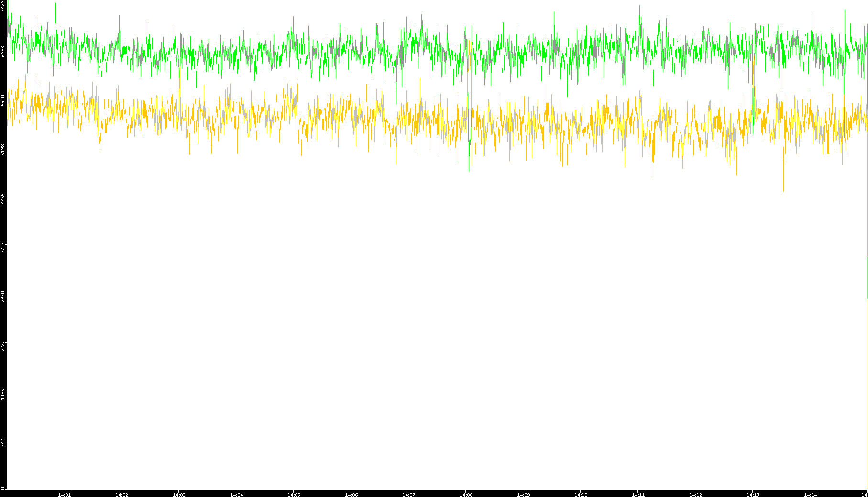
Task: Click the 1485 y-axis label
Action: click(x=3, y=395)
